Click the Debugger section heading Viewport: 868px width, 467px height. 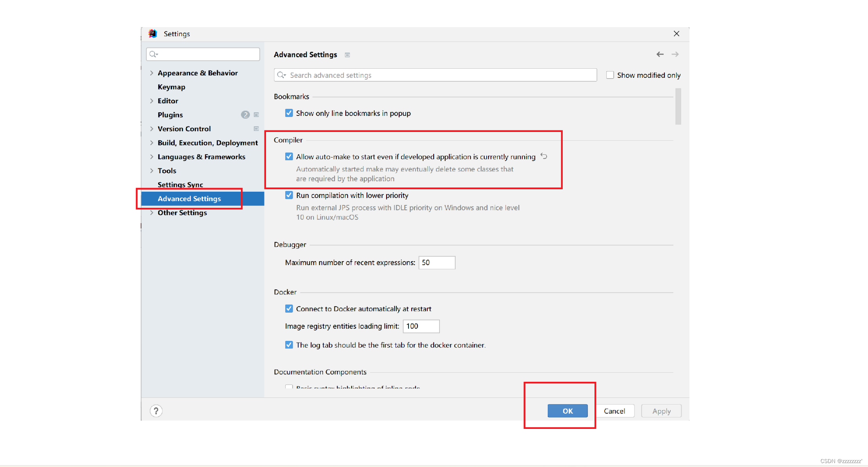point(290,245)
